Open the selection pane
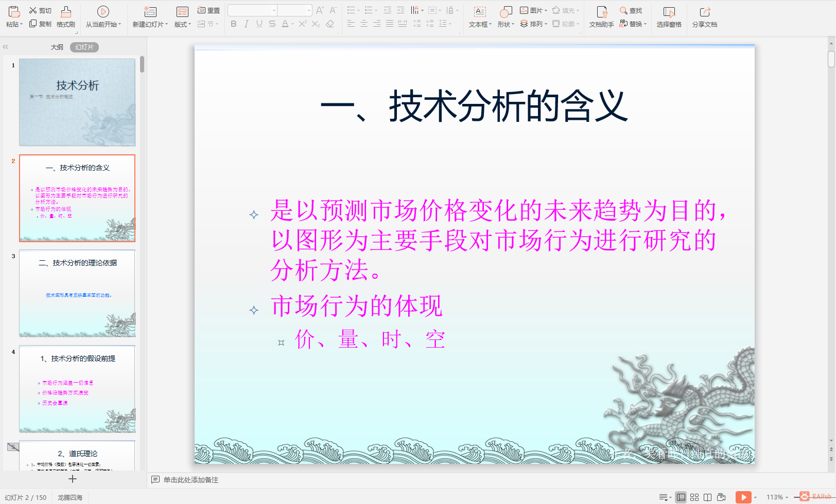The image size is (836, 504). (669, 15)
